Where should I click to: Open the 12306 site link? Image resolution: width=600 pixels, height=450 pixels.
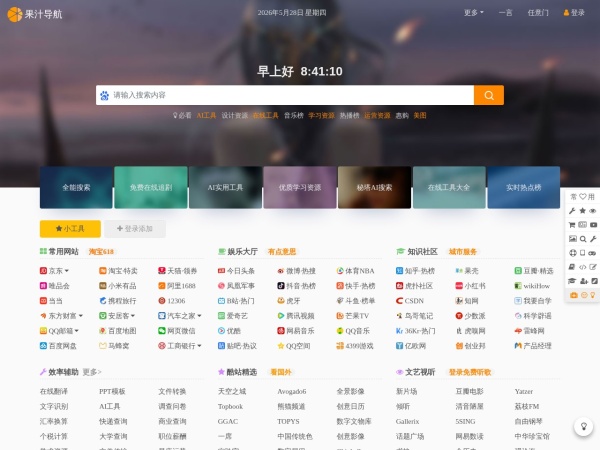point(172,301)
